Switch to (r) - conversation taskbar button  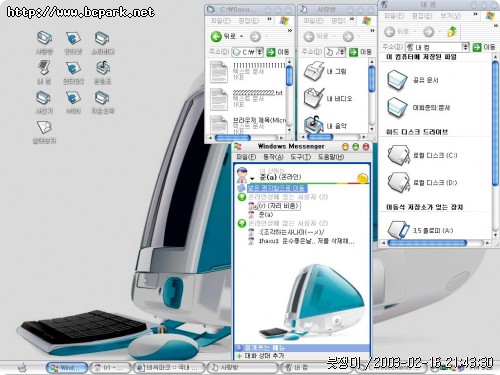[110, 368]
